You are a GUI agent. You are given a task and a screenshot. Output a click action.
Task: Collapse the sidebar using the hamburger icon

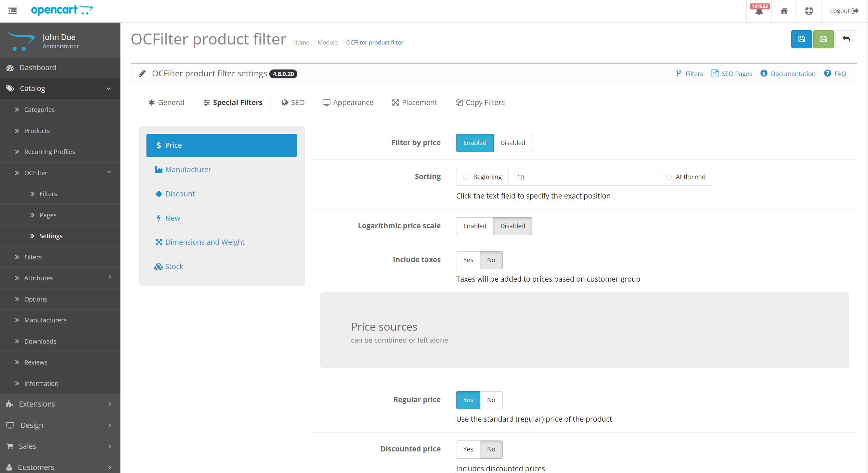(x=12, y=11)
